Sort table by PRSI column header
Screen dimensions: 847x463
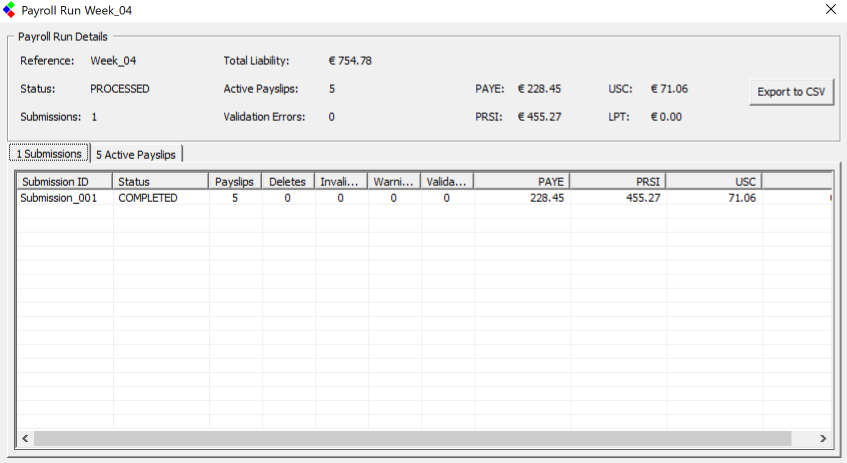point(618,181)
